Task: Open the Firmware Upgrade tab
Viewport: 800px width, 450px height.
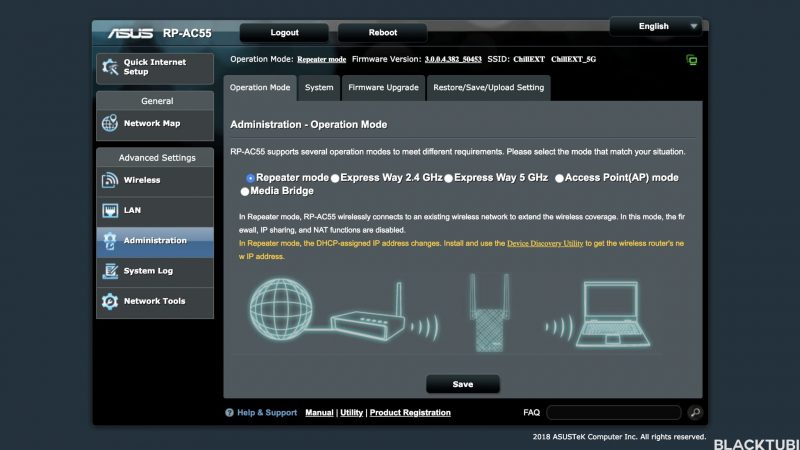Action: (x=383, y=88)
